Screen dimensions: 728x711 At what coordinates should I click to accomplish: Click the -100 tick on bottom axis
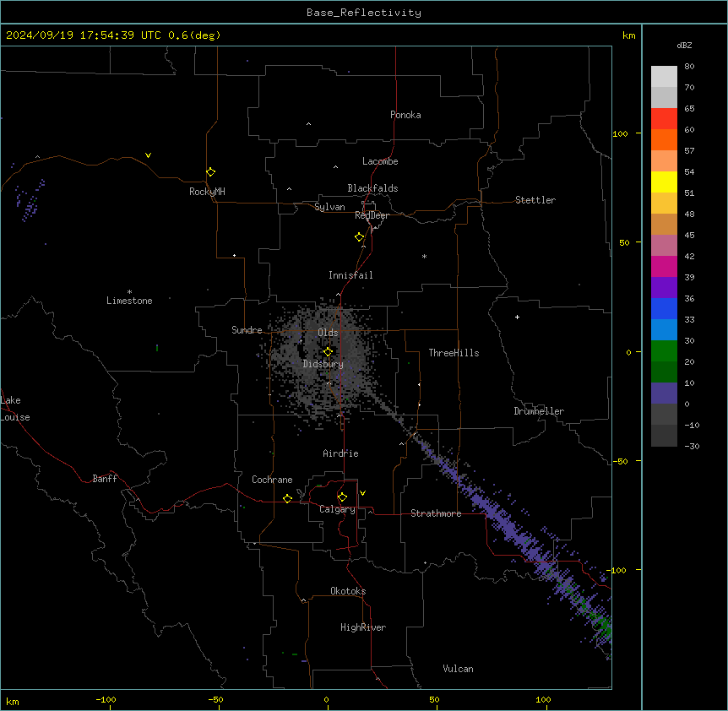[x=106, y=699]
